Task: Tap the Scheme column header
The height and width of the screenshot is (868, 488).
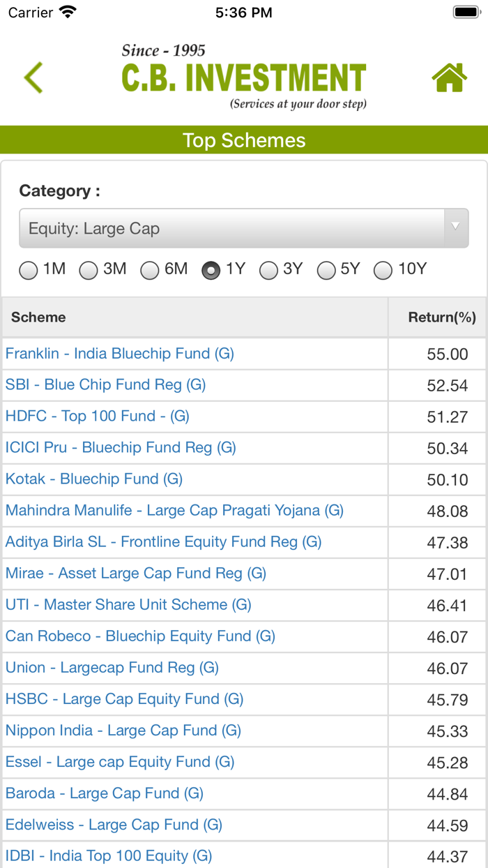Action: (38, 317)
